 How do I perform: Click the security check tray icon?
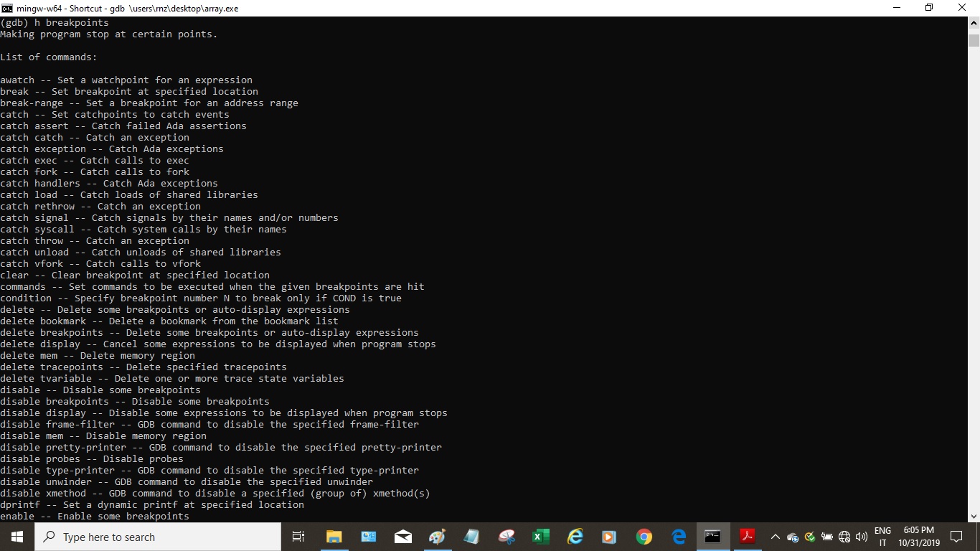[810, 537]
